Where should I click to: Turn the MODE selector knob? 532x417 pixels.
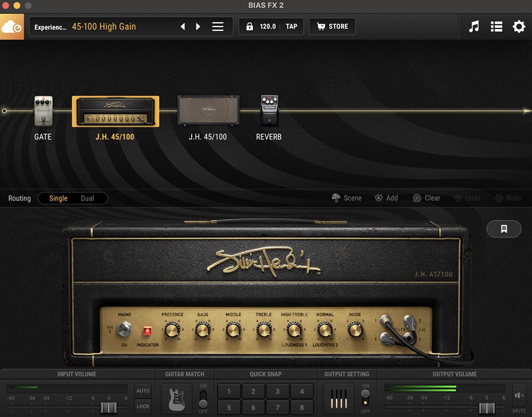pos(355,330)
